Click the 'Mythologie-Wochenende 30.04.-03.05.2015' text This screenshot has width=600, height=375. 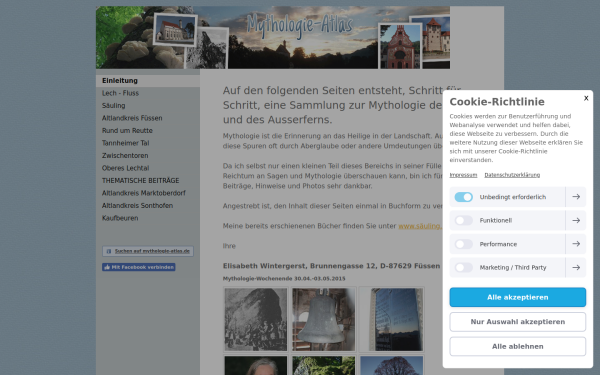click(x=284, y=279)
